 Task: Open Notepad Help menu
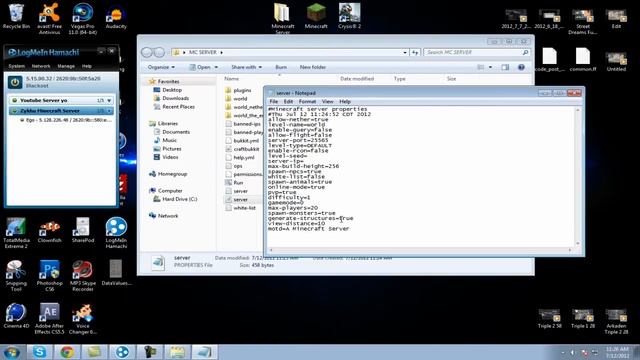(345, 101)
